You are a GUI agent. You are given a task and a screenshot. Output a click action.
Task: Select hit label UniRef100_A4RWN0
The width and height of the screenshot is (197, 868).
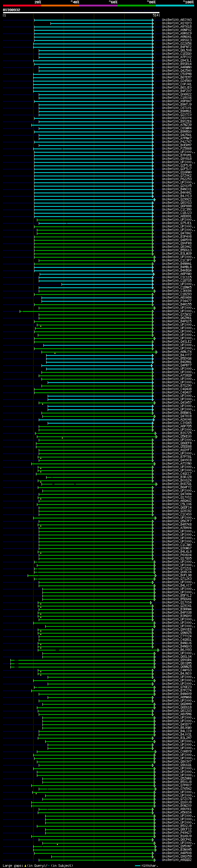point(177,67)
